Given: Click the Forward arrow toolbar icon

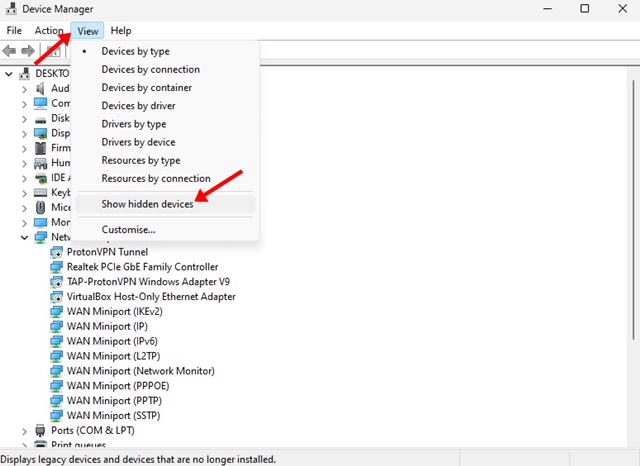Looking at the screenshot, I should (x=28, y=51).
